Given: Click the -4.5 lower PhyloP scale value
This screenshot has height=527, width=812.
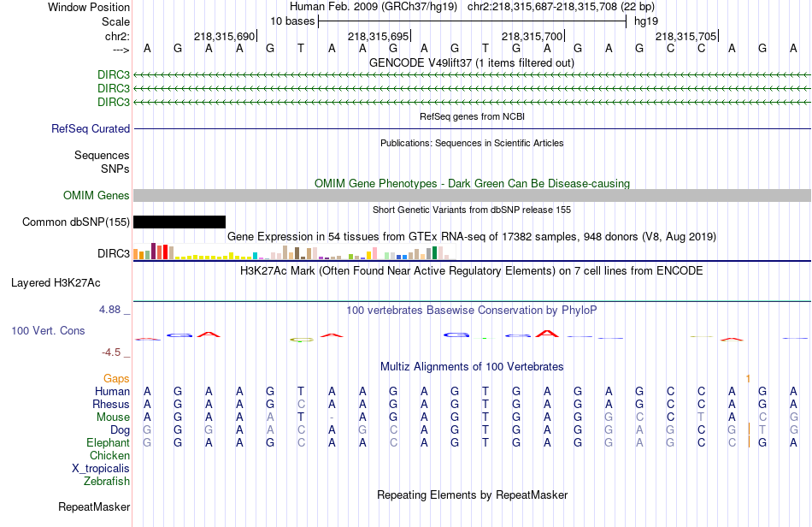Looking at the screenshot, I should (111, 352).
